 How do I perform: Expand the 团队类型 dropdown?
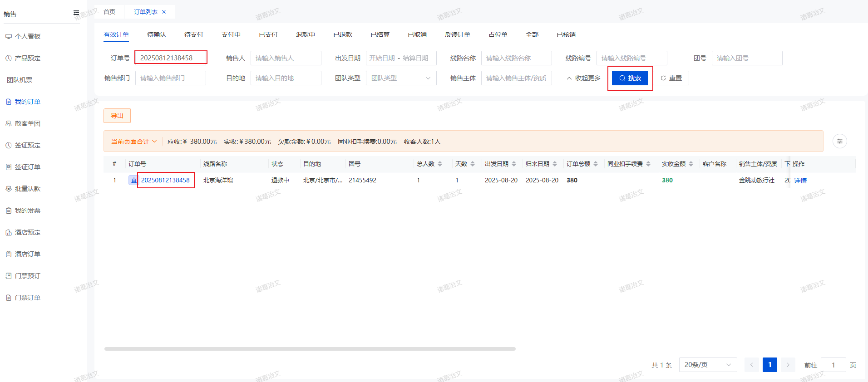401,78
